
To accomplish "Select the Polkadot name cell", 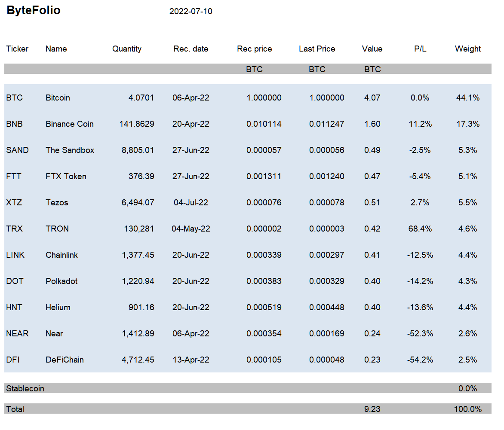I will pyautogui.click(x=61, y=281).
